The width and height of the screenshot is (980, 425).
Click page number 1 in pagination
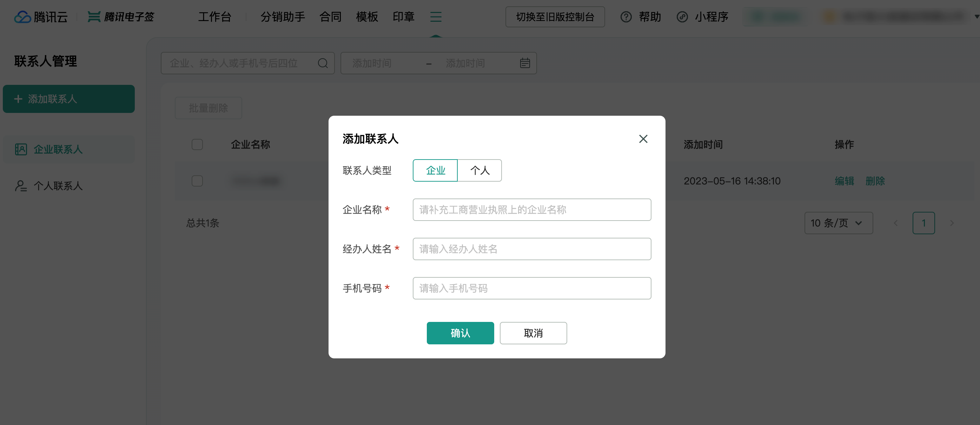924,223
